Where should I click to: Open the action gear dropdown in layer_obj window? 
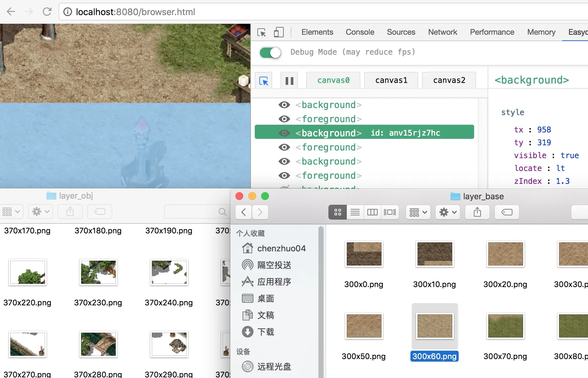pyautogui.click(x=41, y=212)
